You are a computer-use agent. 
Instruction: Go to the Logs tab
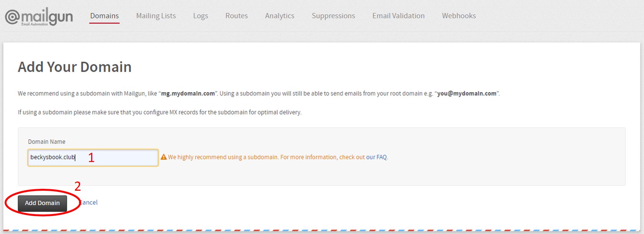201,16
